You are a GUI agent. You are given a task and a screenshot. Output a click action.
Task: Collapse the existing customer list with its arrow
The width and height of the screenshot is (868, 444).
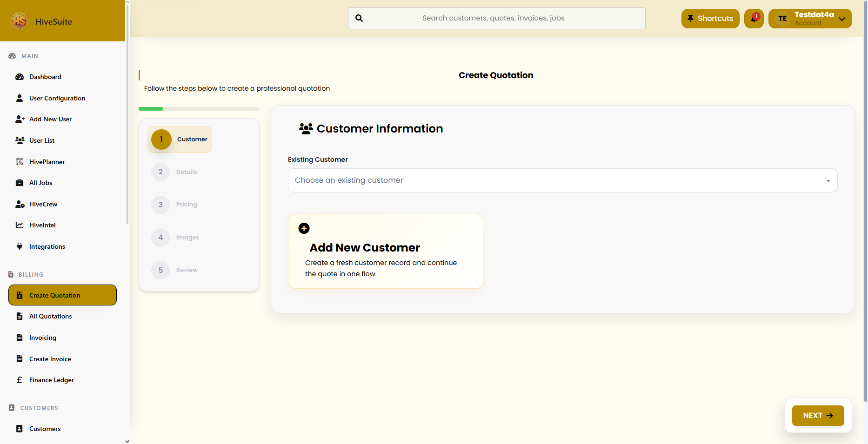[828, 180]
